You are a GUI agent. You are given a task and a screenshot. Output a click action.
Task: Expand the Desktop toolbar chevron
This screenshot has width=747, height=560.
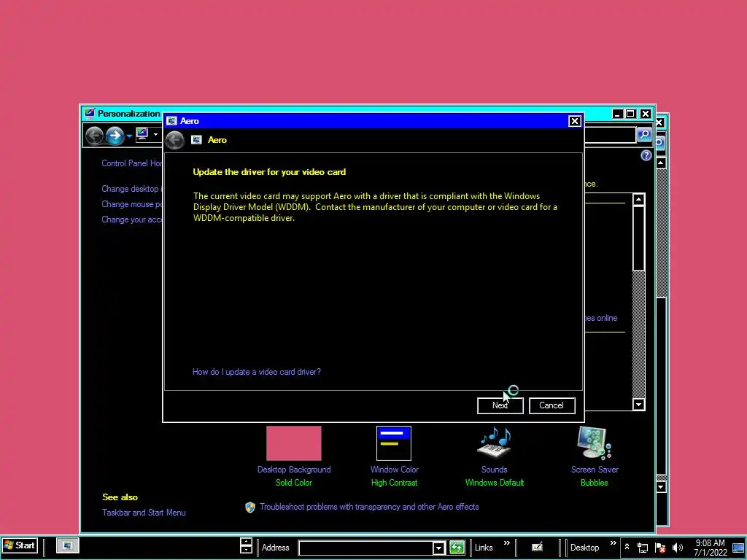coord(613,542)
